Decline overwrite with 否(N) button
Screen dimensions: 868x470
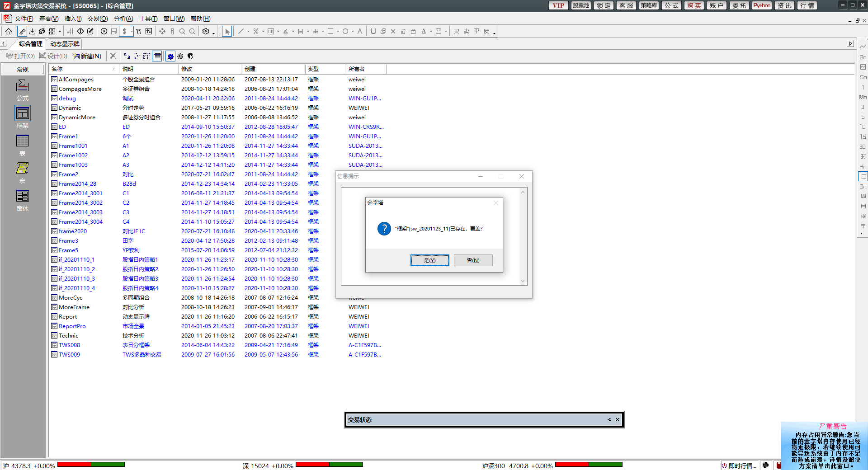(x=473, y=260)
